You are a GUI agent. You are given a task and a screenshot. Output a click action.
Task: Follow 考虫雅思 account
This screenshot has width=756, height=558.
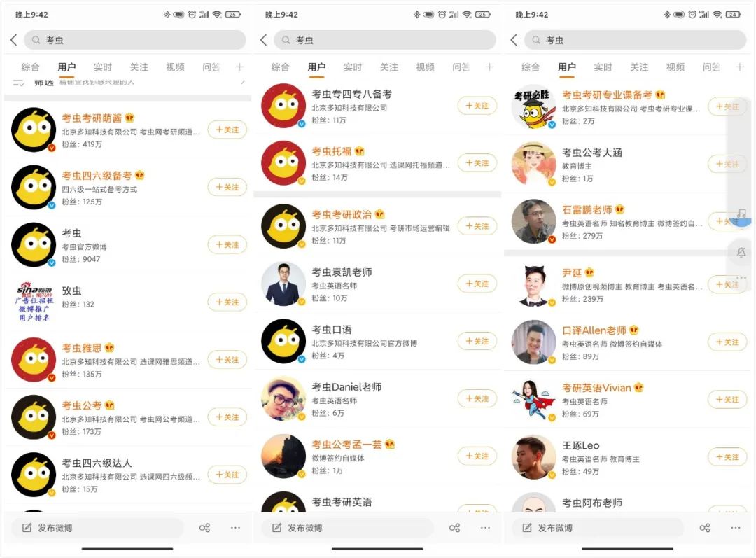click(227, 360)
